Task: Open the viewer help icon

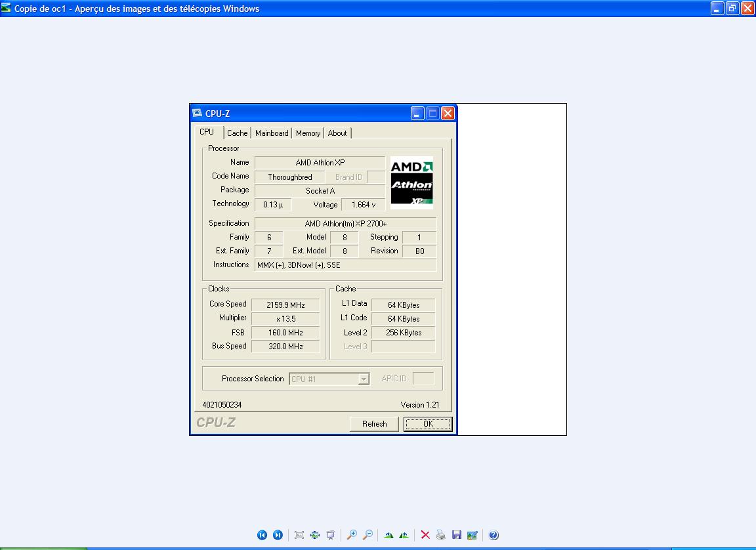Action: click(493, 535)
